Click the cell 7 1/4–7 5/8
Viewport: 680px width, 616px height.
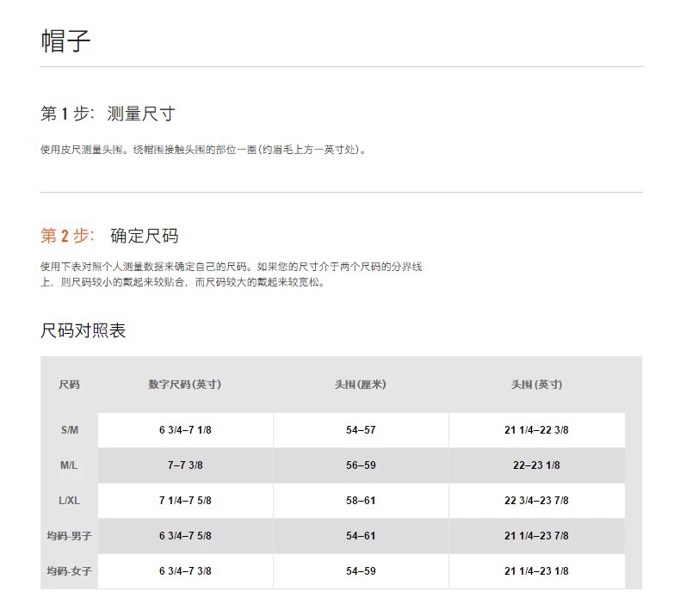pos(185,501)
